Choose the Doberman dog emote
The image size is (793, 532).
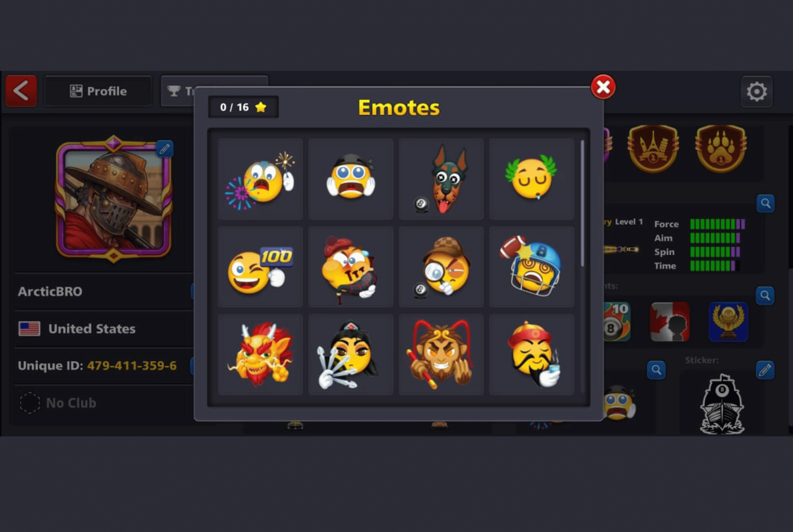(441, 179)
